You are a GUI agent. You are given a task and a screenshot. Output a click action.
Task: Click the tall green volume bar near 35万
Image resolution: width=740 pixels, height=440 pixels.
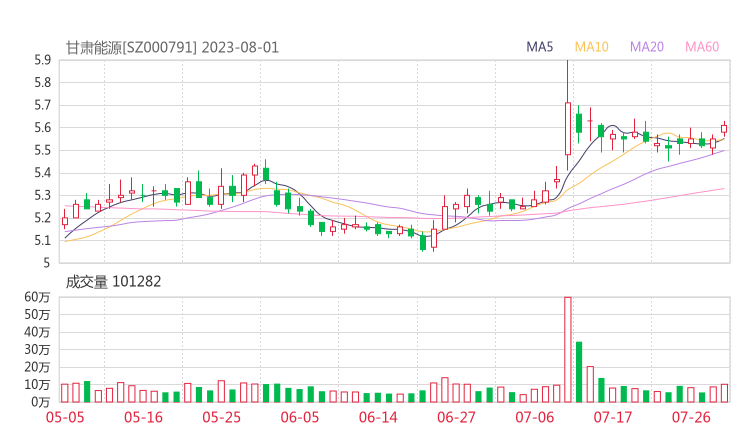tap(579, 372)
